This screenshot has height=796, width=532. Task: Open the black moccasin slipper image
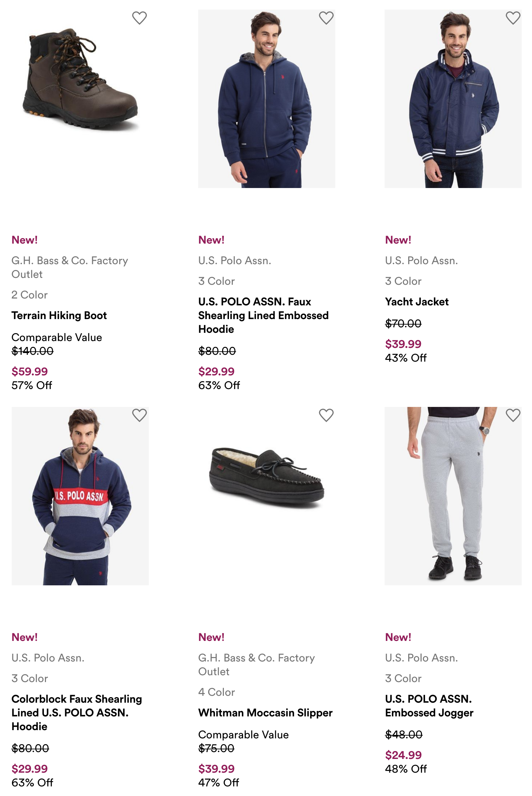pyautogui.click(x=266, y=477)
